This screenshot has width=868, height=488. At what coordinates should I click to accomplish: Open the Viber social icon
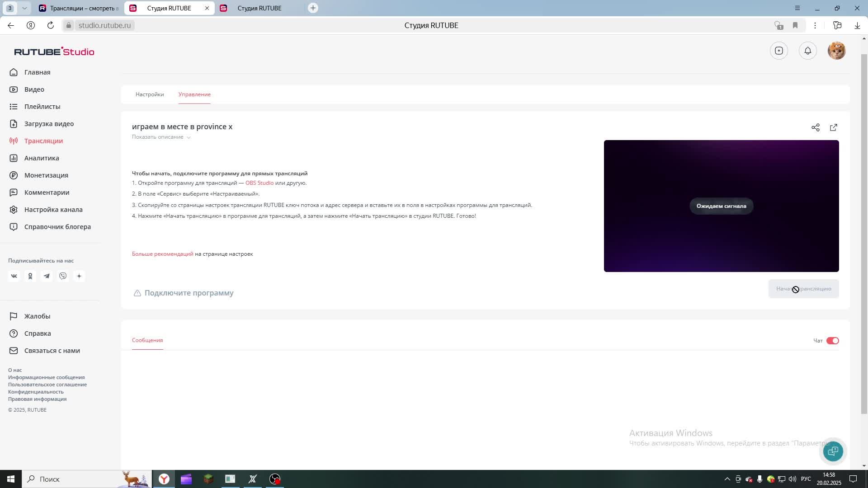63,276
